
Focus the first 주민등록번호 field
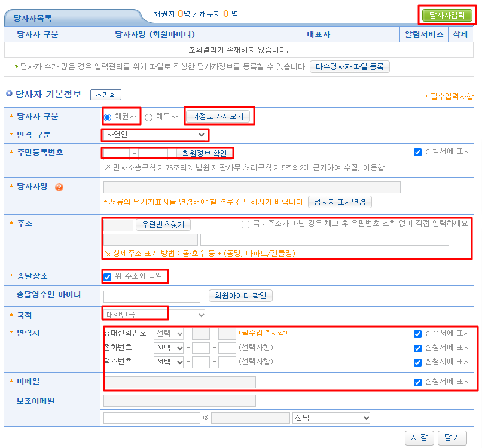(x=117, y=154)
